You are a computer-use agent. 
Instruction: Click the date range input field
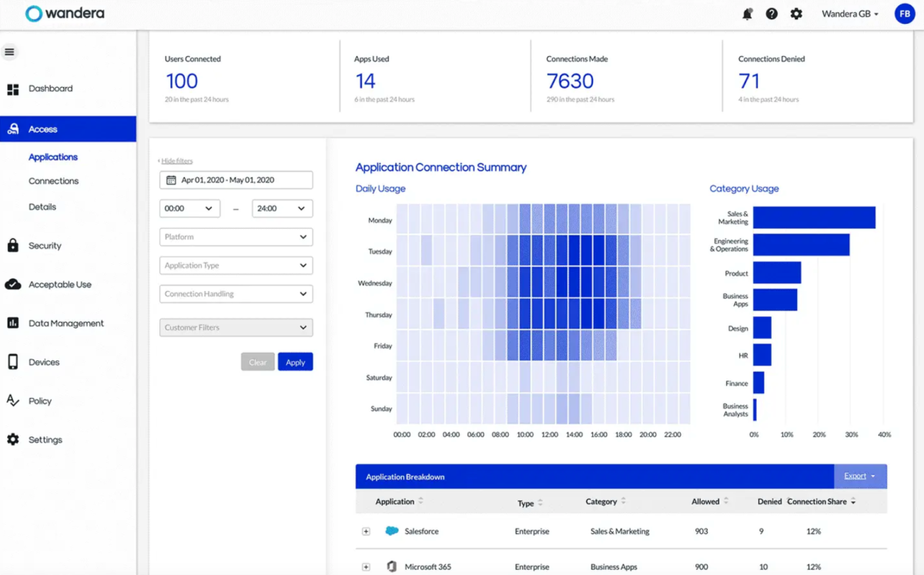coord(236,180)
